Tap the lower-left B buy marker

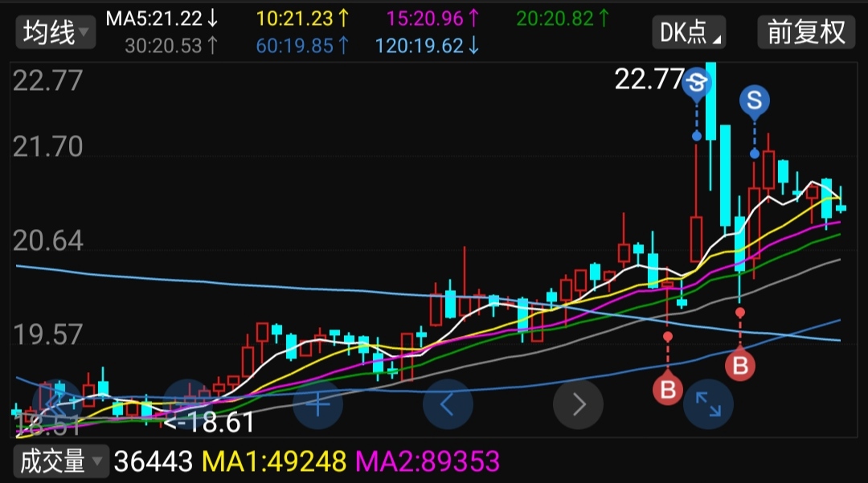[x=668, y=389]
